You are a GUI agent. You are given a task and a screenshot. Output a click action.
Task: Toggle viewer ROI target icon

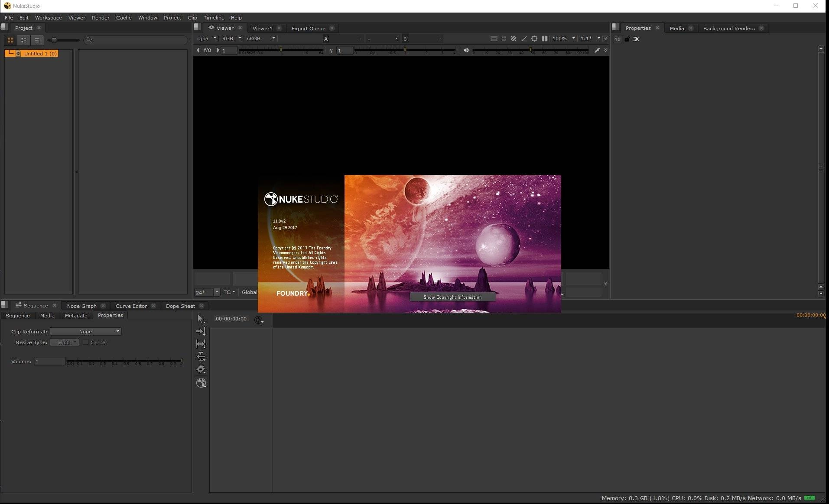534,39
